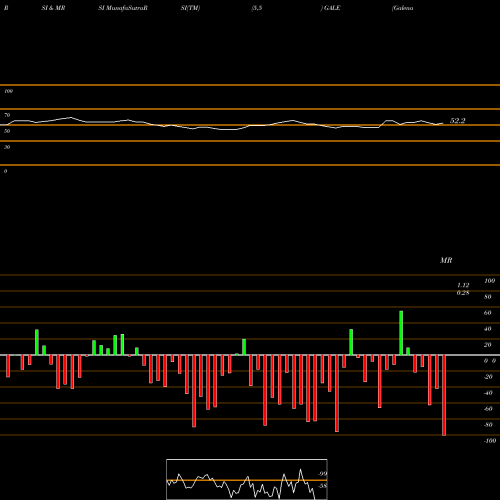Click the "(Galena" company name text

[403, 8]
